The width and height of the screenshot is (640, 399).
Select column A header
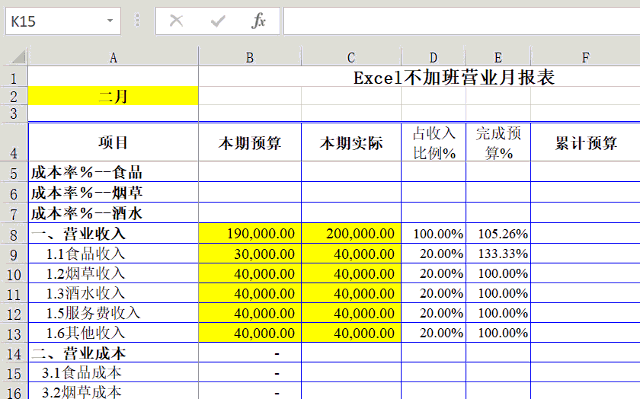(x=113, y=58)
